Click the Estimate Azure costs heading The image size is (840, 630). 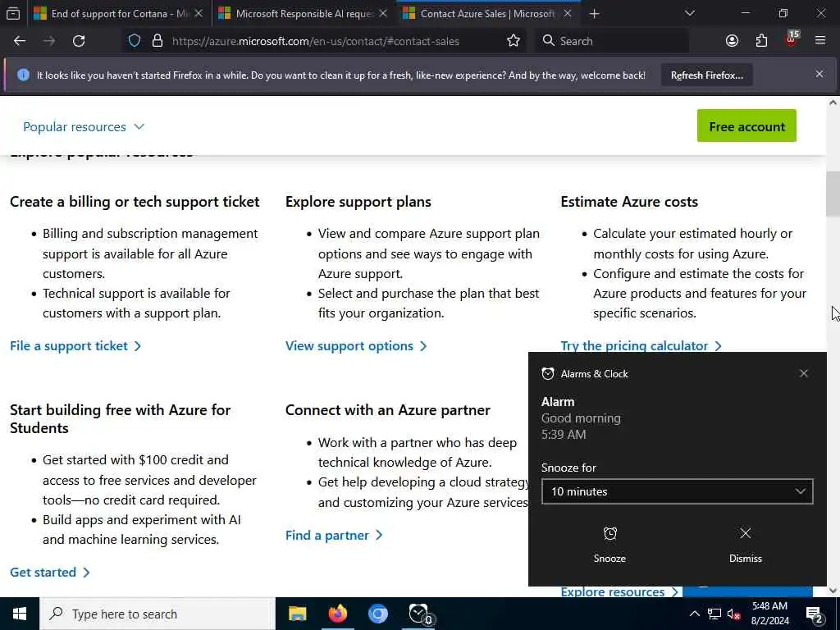629,202
